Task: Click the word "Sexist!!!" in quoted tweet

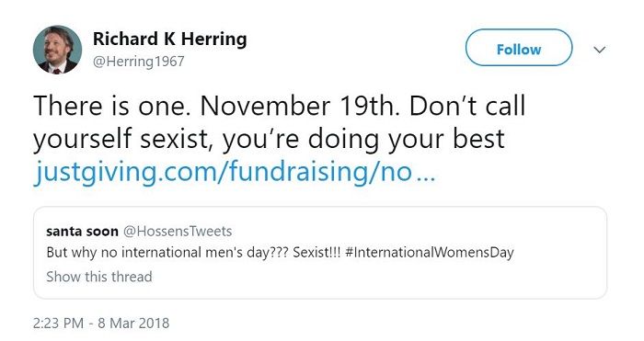Action: click(x=316, y=252)
